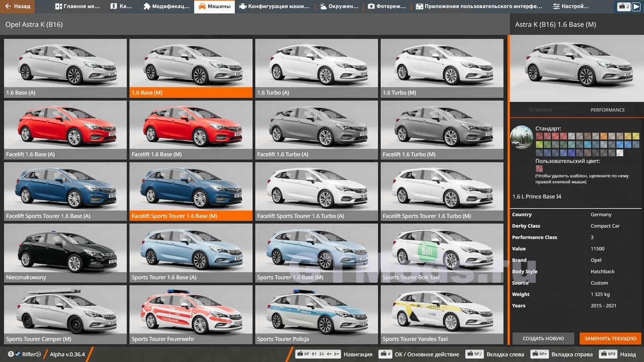The height and width of the screenshot is (362, 644).
Task: Select Facelift 1.6 Base (M) red car
Action: click(x=191, y=130)
